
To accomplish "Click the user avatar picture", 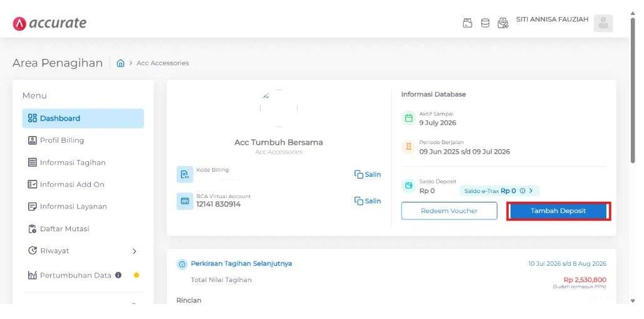I will [603, 23].
